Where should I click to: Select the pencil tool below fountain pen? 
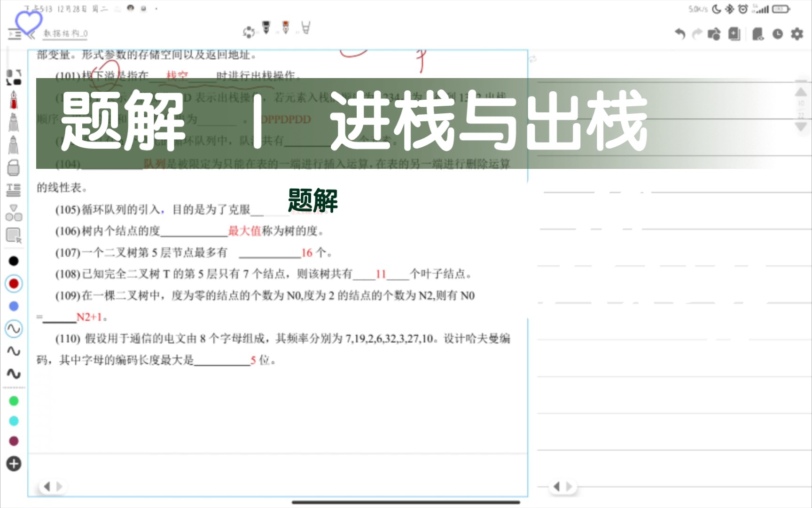pyautogui.click(x=14, y=122)
